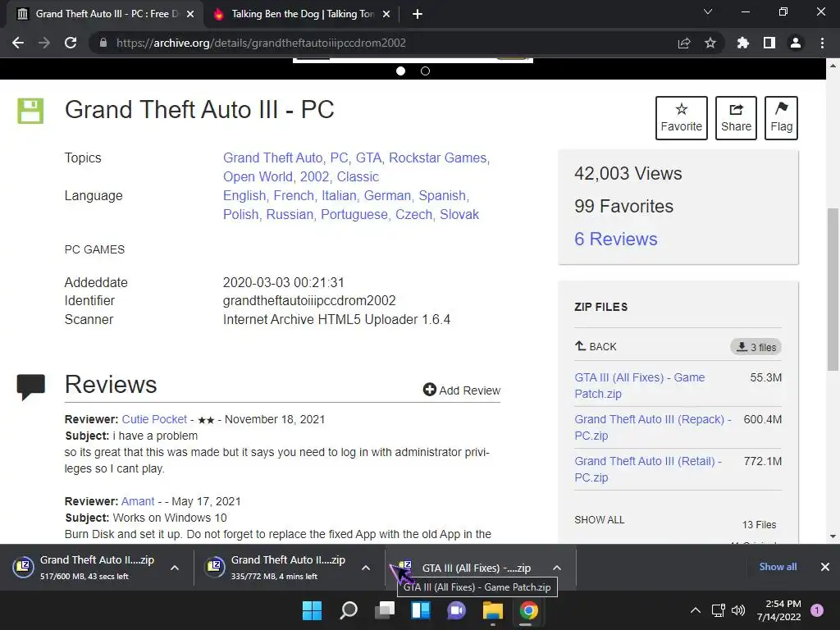Open Widgets from taskbar
840x630 pixels.
click(x=421, y=610)
